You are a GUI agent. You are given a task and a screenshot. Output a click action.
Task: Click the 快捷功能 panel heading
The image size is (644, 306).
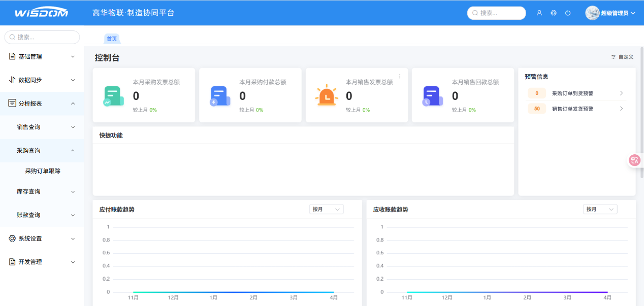click(x=111, y=135)
